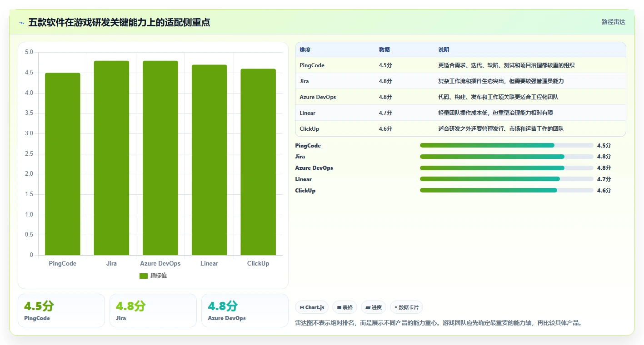
Task: Select the PingCode cell in the table
Action: [x=312, y=65]
